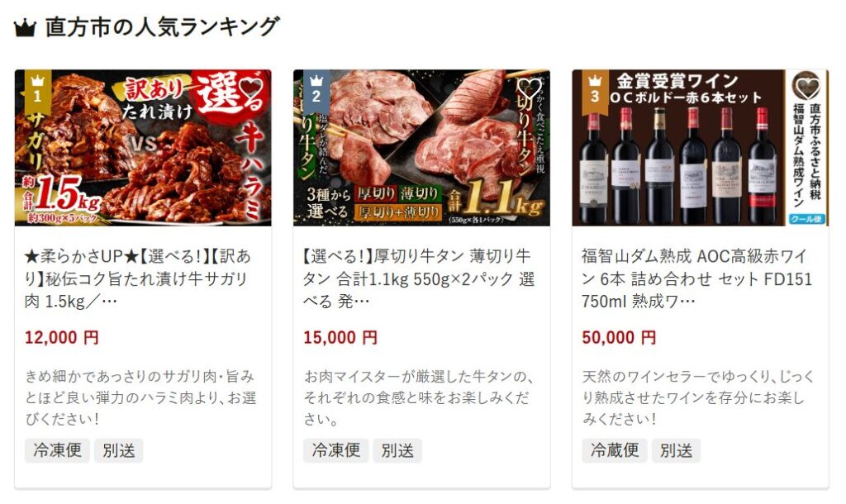
Task: Click the 50,000 円 price on wine card
Action: [619, 338]
